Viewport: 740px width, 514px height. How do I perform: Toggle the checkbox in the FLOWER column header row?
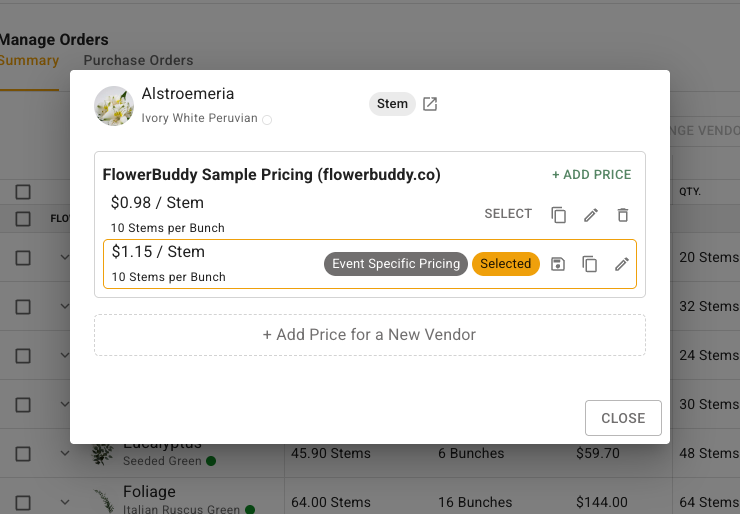(x=23, y=219)
